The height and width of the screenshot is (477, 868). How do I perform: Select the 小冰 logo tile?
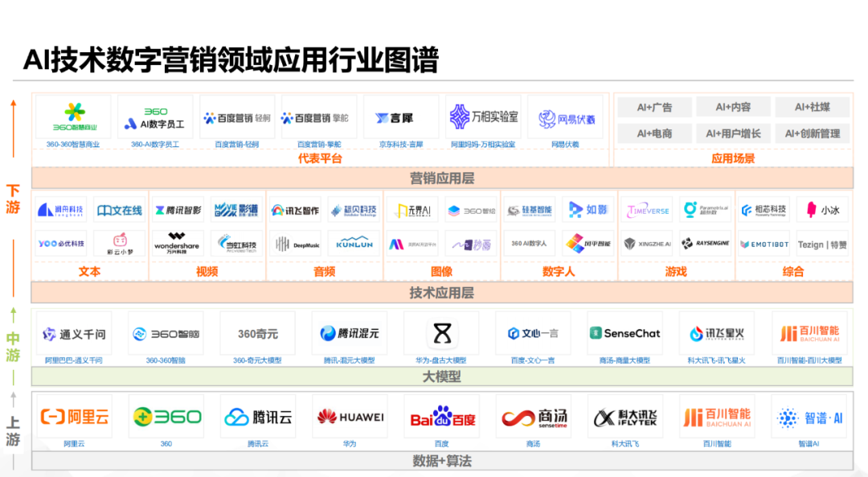tap(822, 210)
